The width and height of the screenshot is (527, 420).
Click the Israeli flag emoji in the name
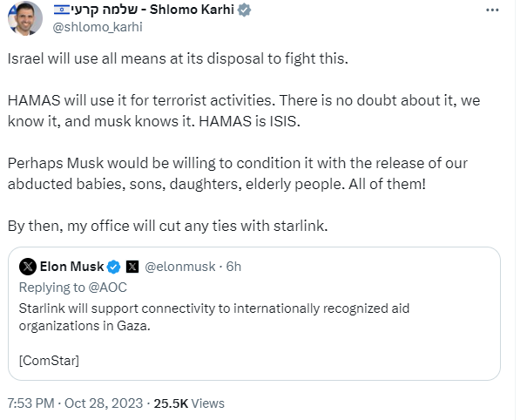pos(63,10)
